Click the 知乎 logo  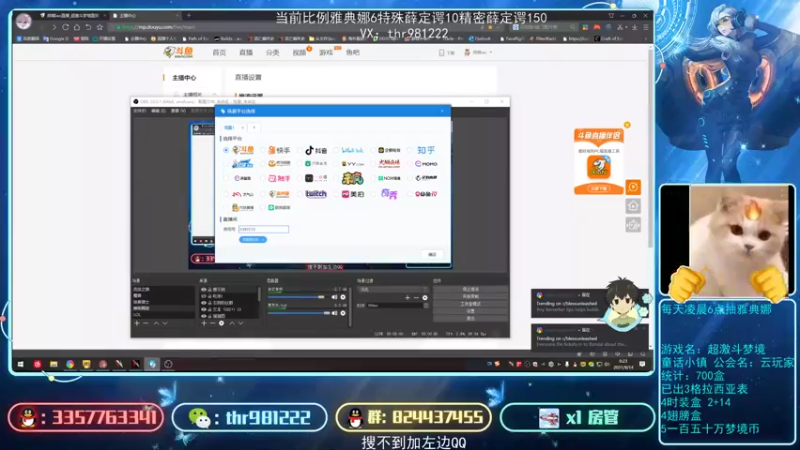[x=426, y=150]
